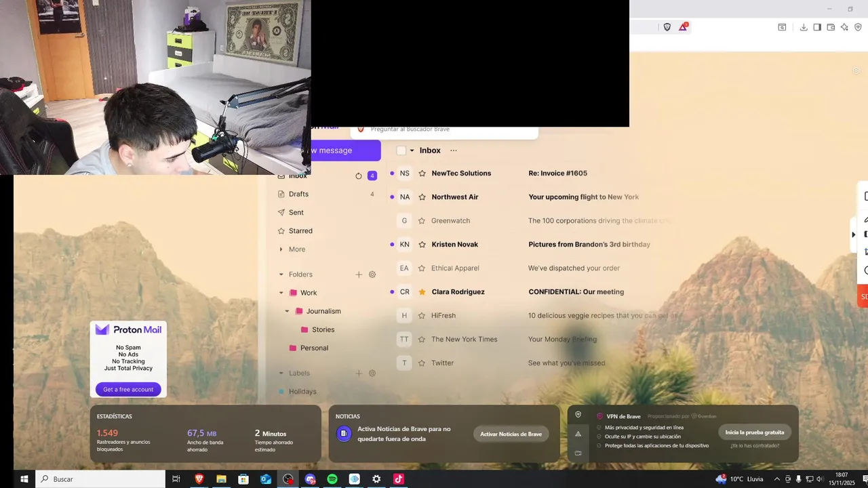Add a new label with plus icon
Viewport: 868px width, 488px height.
359,373
